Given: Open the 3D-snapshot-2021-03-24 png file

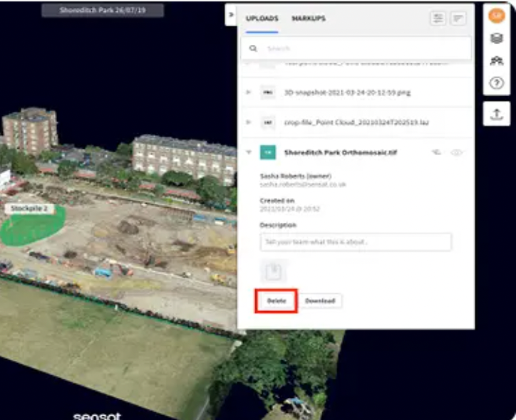Looking at the screenshot, I should (x=347, y=93).
